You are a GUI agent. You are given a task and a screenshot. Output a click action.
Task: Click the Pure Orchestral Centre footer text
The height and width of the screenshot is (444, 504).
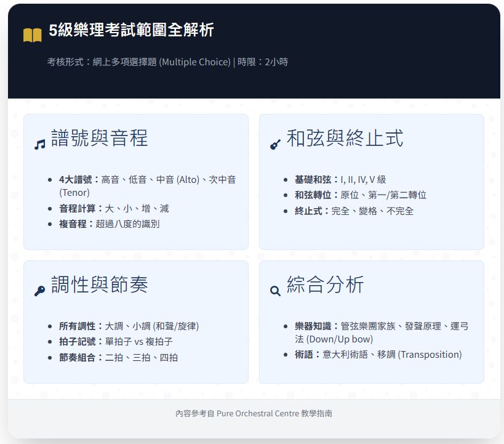click(x=254, y=414)
